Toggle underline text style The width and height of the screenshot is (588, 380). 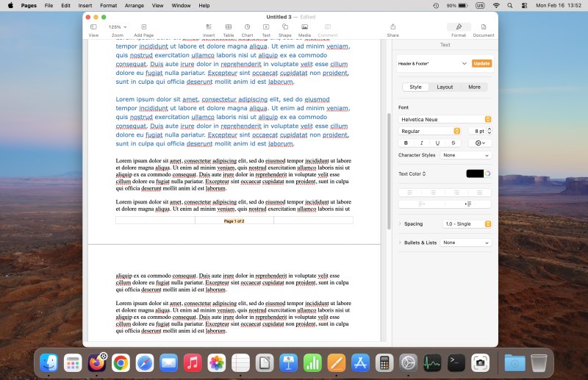click(x=437, y=143)
